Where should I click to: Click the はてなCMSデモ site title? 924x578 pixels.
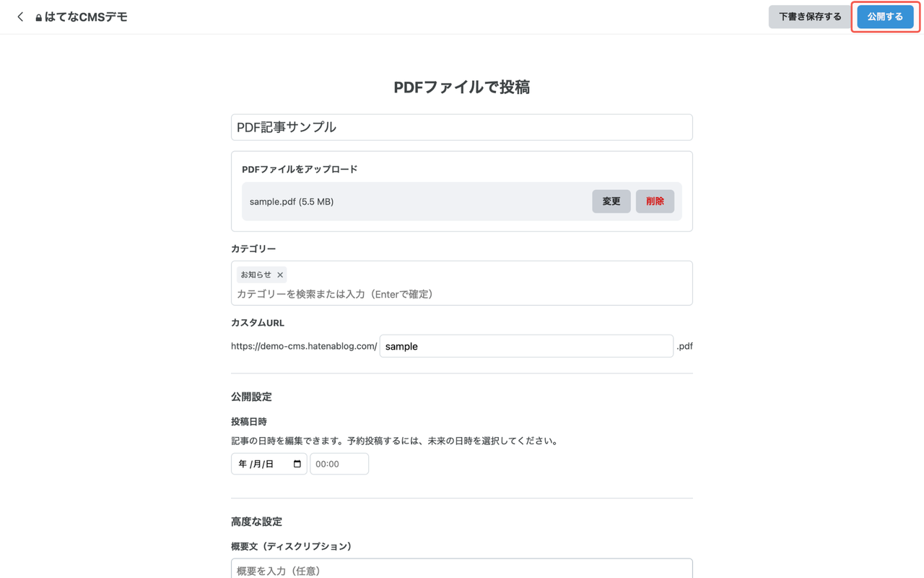[x=87, y=16]
